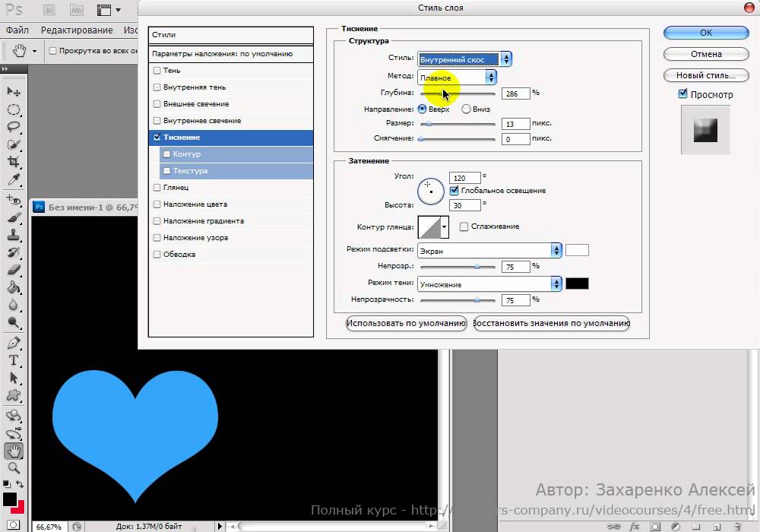This screenshot has width=760, height=532.
Task: Enable the Внешнее свечение checkbox
Action: 157,103
